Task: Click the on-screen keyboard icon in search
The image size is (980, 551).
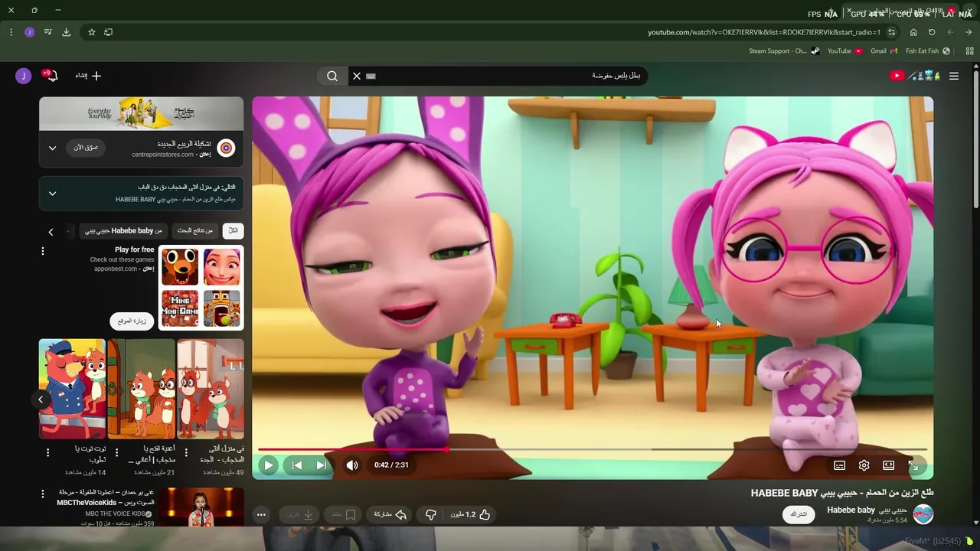Action: [371, 77]
